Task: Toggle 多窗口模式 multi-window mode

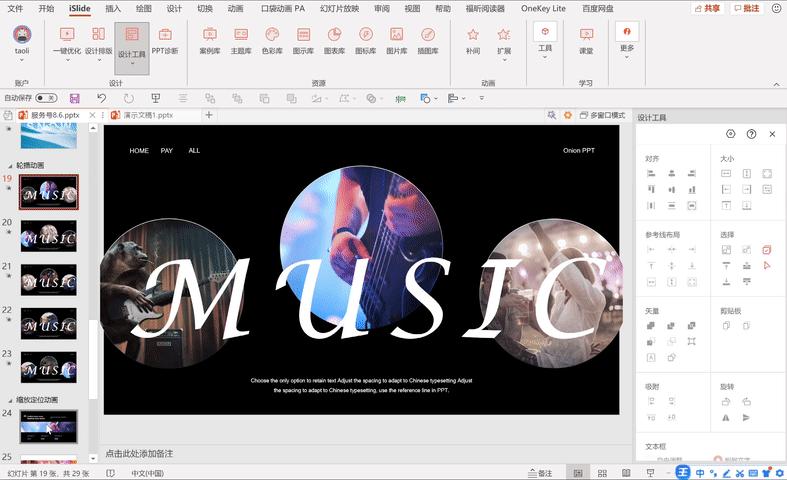Action: pyautogui.click(x=600, y=116)
